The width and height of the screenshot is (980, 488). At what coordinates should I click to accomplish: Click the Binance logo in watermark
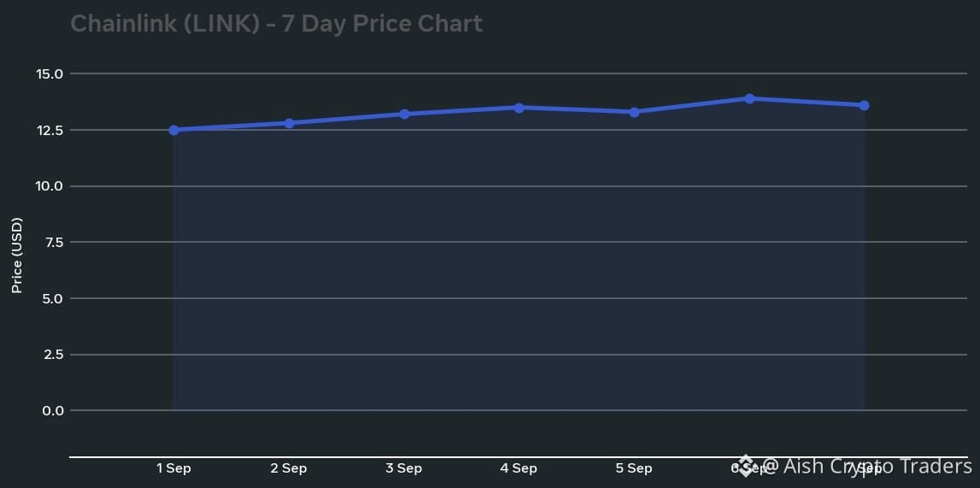click(746, 467)
